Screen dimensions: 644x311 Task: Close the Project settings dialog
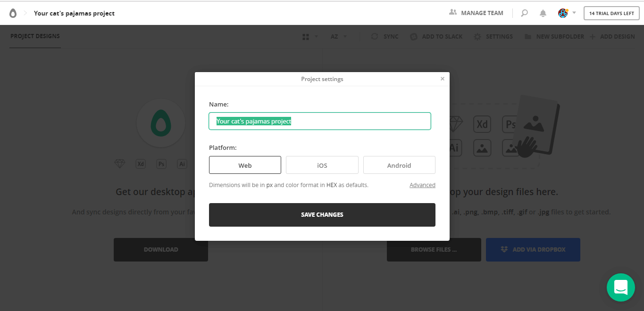point(442,79)
